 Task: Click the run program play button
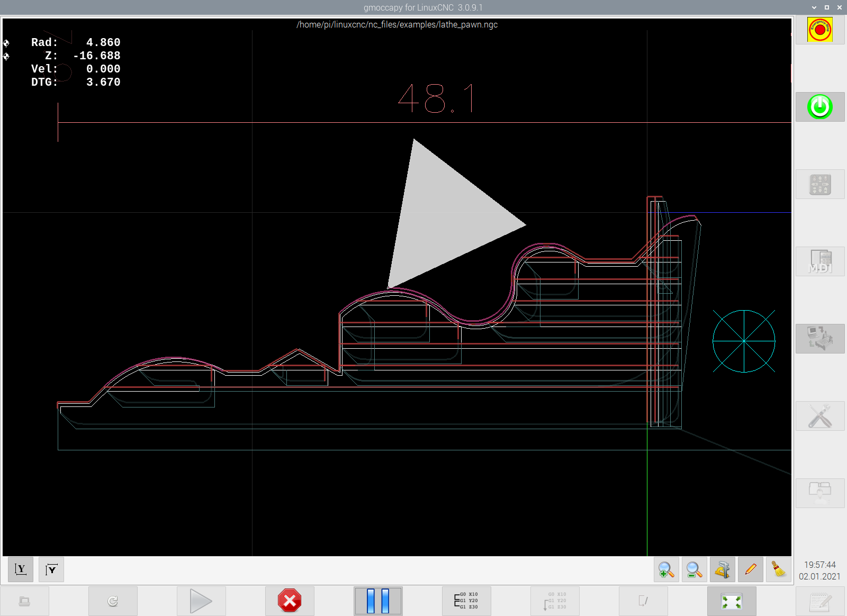tap(201, 601)
